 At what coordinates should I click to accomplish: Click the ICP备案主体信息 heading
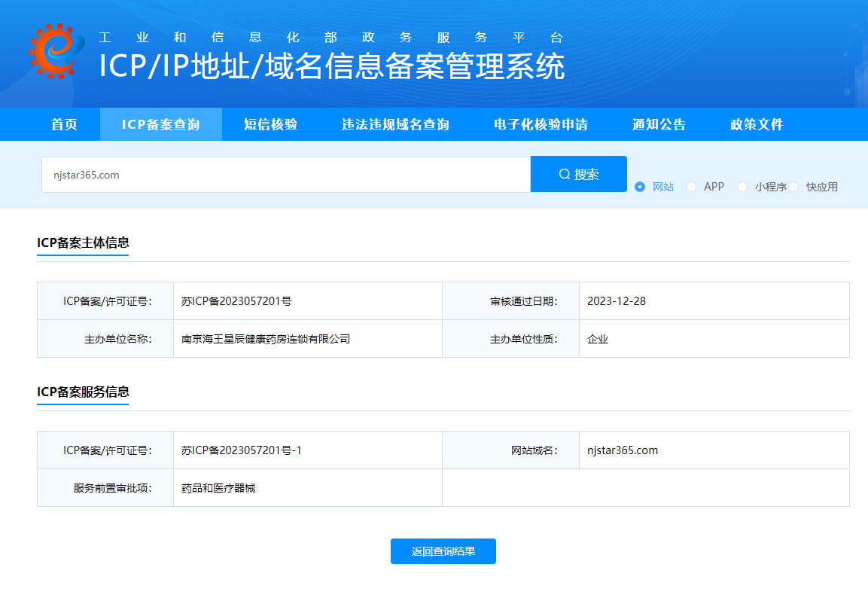[x=83, y=243]
